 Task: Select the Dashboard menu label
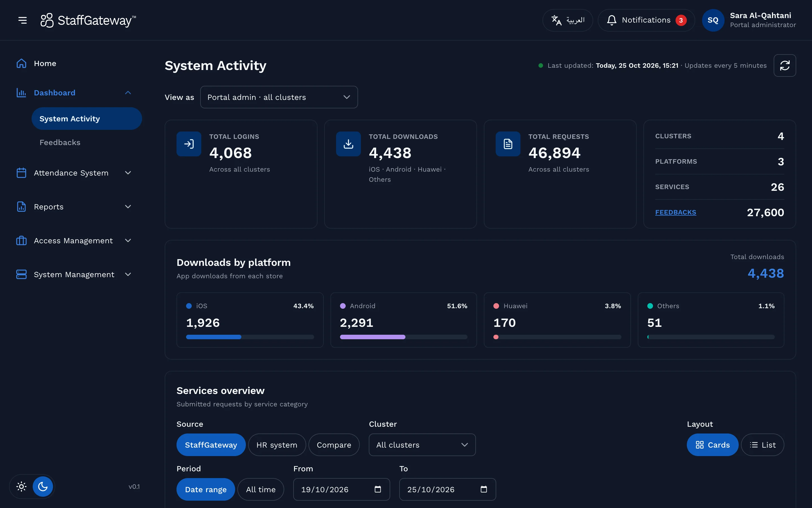pos(54,93)
